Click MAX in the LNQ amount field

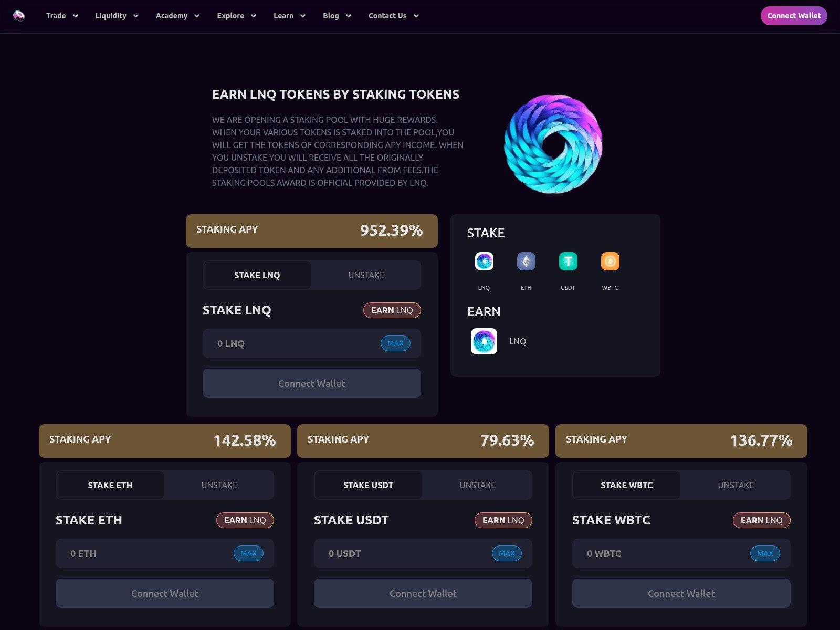[395, 343]
